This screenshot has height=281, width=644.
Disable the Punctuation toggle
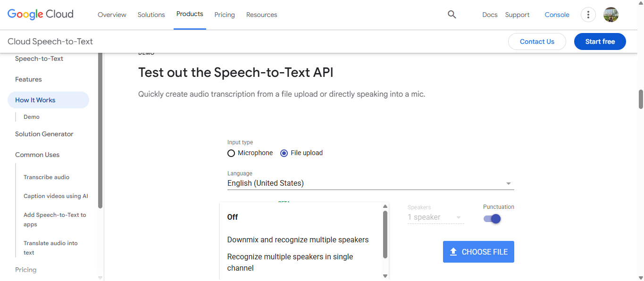pos(492,218)
